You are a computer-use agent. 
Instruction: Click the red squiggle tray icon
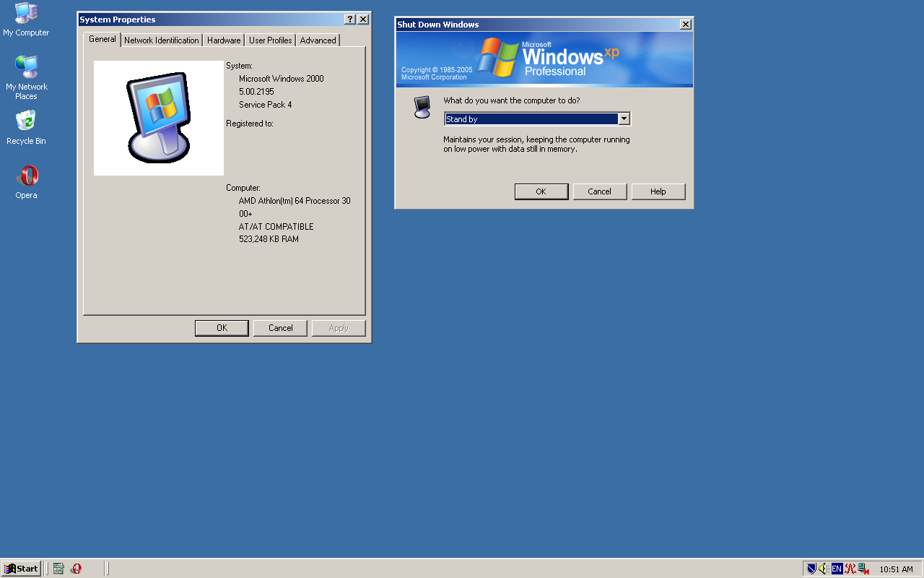click(x=850, y=569)
